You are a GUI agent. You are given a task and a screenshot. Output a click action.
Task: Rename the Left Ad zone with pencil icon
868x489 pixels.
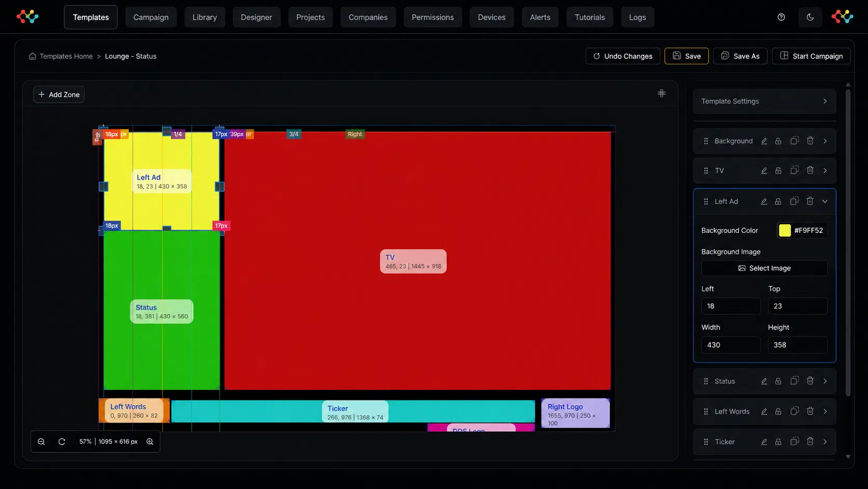pos(764,202)
